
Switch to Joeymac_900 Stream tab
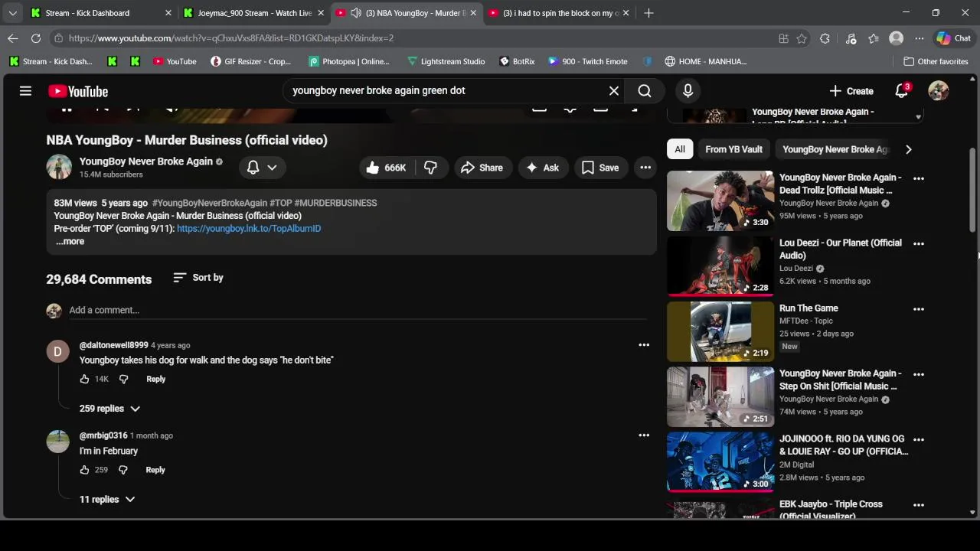click(253, 13)
